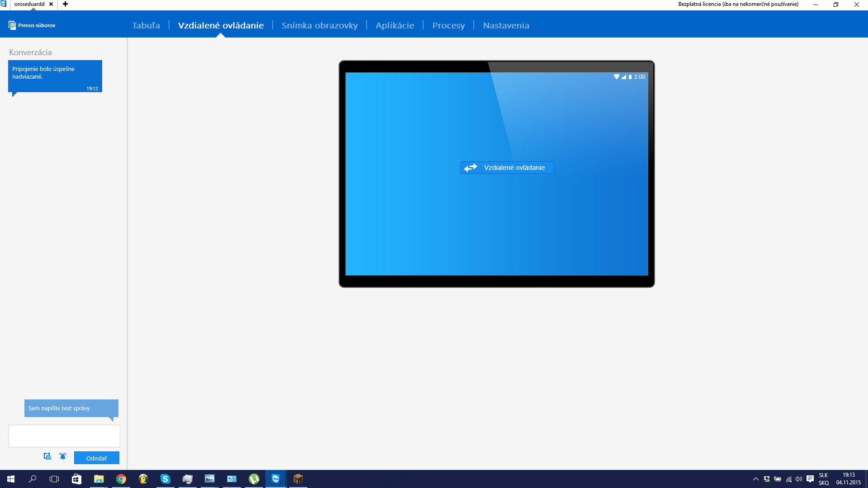868x488 pixels.
Task: Click the clipboard paste icon below message box
Action: tap(47, 456)
